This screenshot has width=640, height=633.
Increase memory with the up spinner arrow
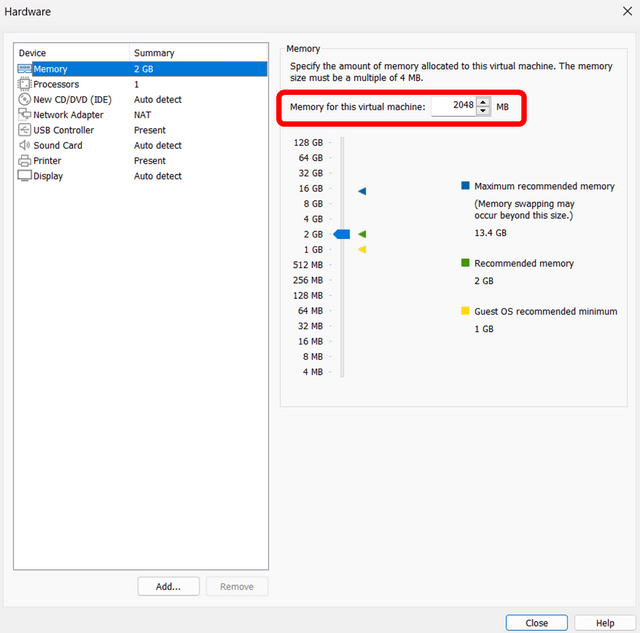[484, 101]
